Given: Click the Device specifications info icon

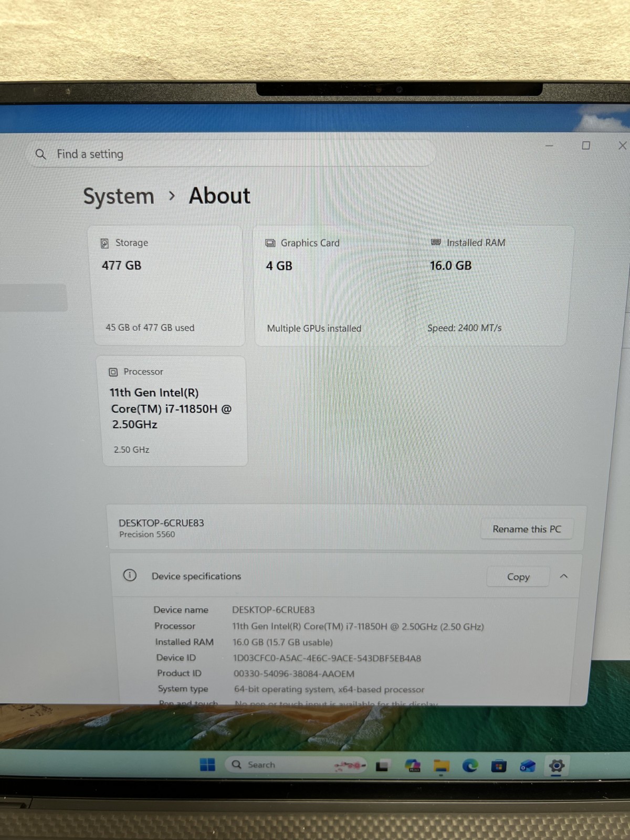Looking at the screenshot, I should point(130,575).
